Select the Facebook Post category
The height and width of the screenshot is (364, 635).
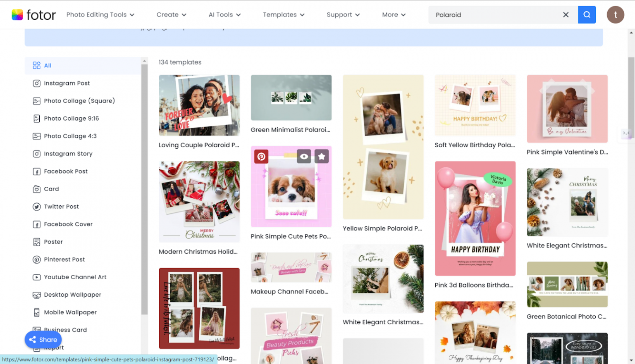click(x=66, y=171)
